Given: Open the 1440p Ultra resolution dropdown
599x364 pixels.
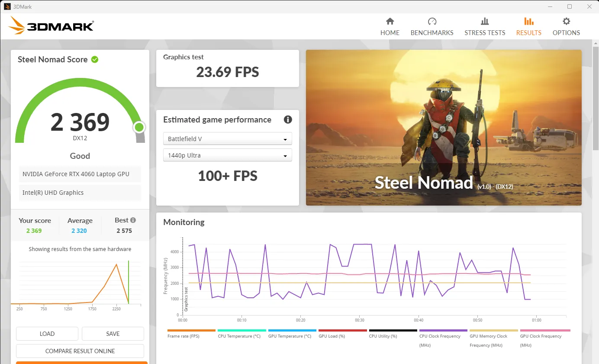Looking at the screenshot, I should tap(228, 155).
